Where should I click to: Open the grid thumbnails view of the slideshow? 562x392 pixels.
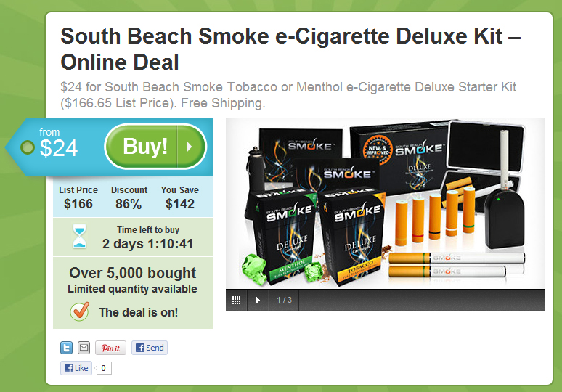point(236,300)
